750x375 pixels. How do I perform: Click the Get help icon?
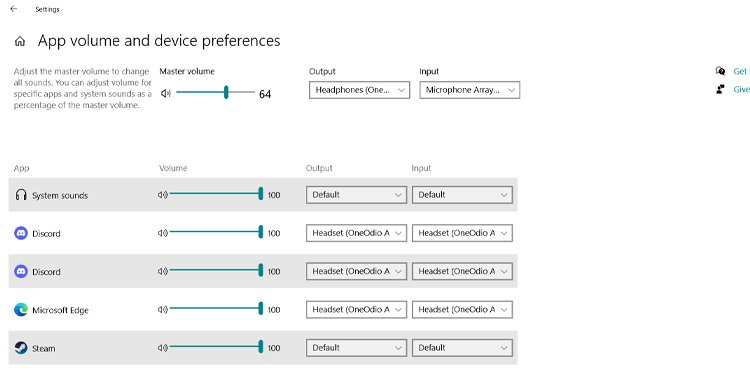point(720,71)
